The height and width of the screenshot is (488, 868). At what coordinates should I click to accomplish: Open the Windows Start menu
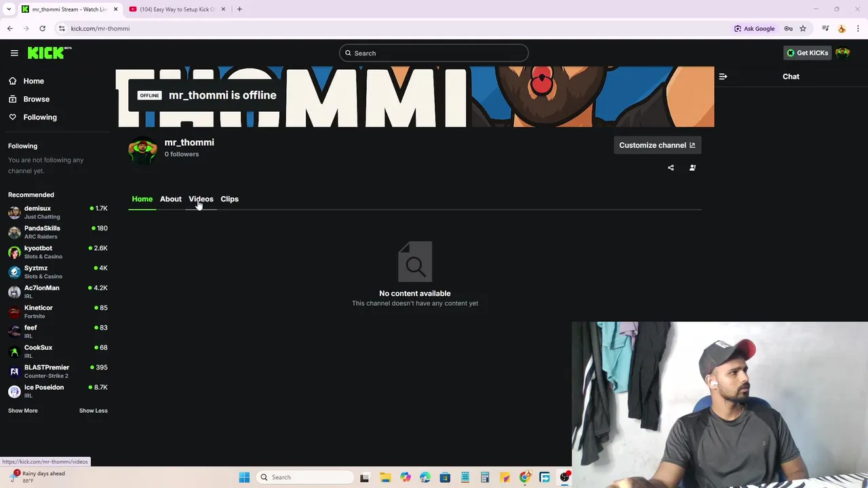coord(244,477)
